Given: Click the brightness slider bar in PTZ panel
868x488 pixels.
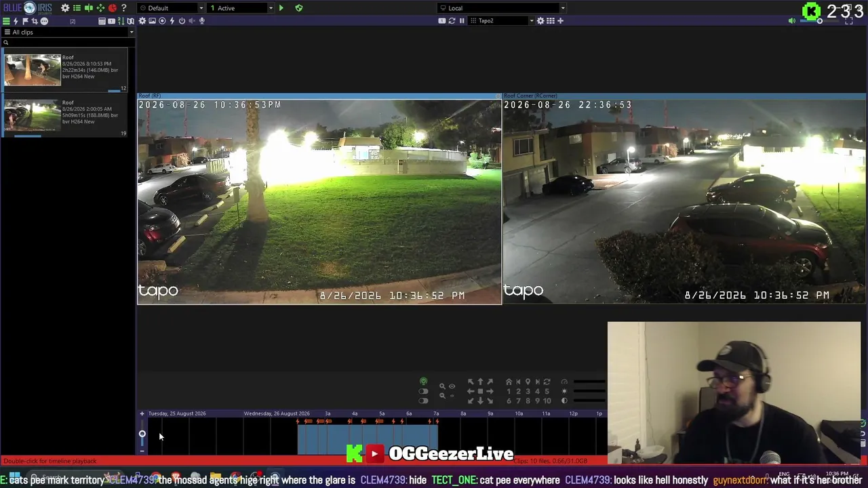Looking at the screenshot, I should click(x=589, y=391).
